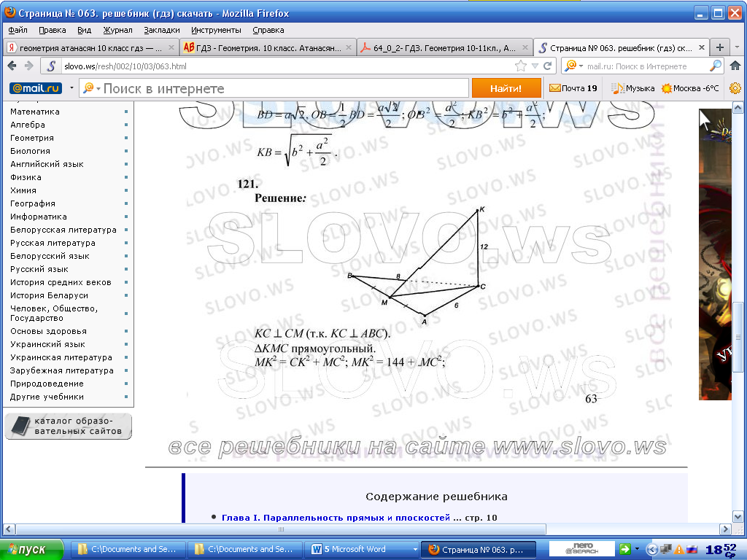Open the Правка menu
The width and height of the screenshot is (747, 560).
point(52,29)
